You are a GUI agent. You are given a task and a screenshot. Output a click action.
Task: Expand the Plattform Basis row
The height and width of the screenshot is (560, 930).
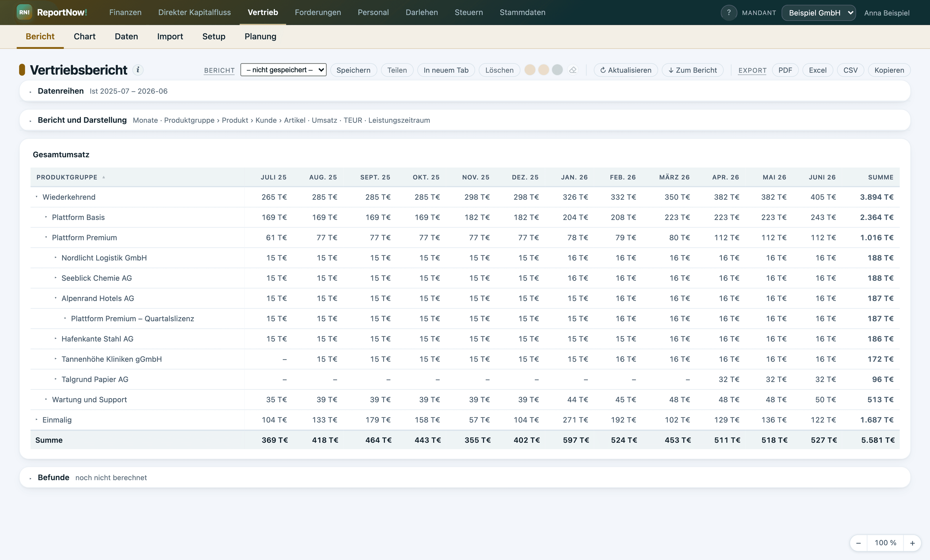tap(46, 217)
